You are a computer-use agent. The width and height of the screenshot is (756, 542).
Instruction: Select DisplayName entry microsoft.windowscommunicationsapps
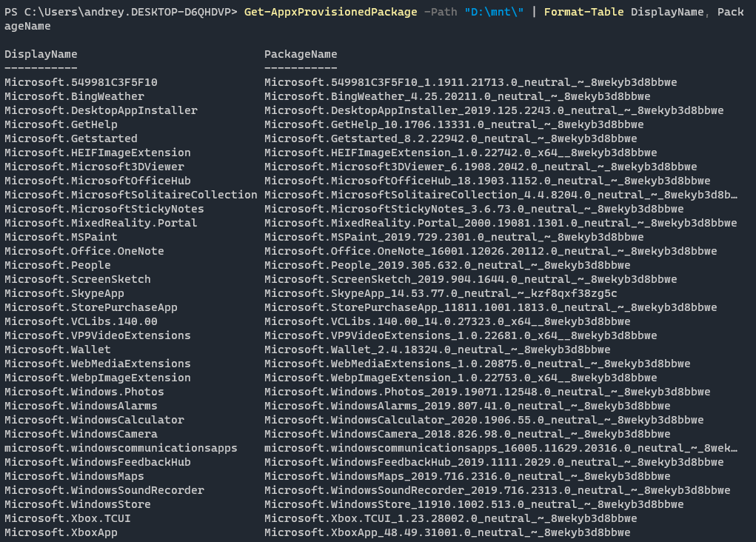click(121, 448)
